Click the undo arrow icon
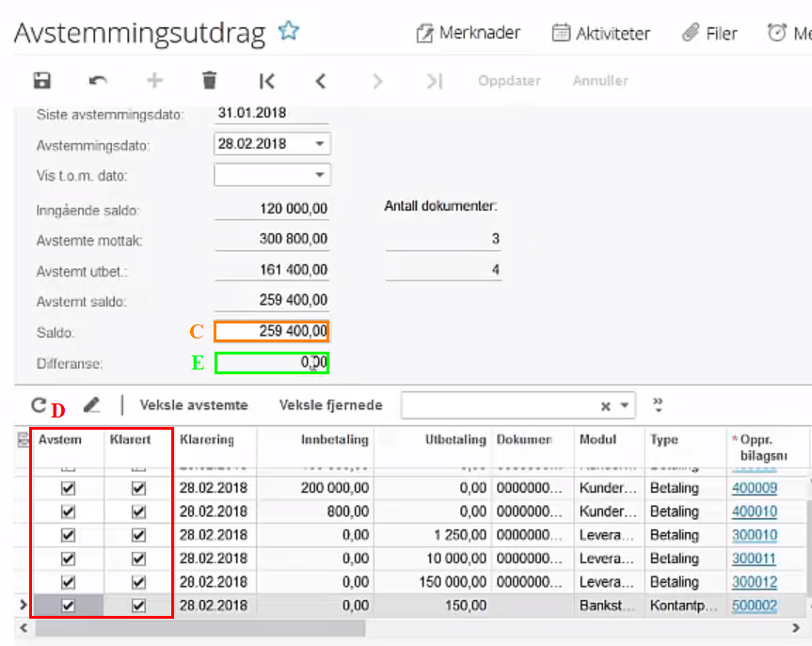Image resolution: width=812 pixels, height=646 pixels. coord(98,81)
